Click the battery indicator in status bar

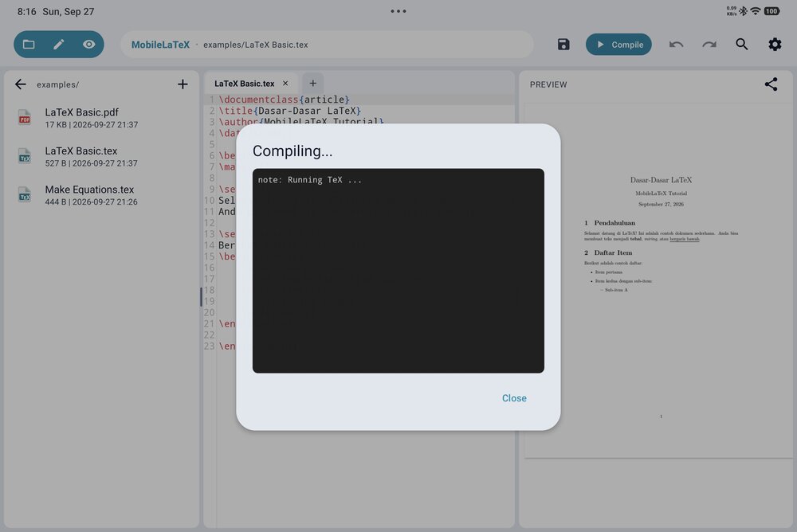771,11
